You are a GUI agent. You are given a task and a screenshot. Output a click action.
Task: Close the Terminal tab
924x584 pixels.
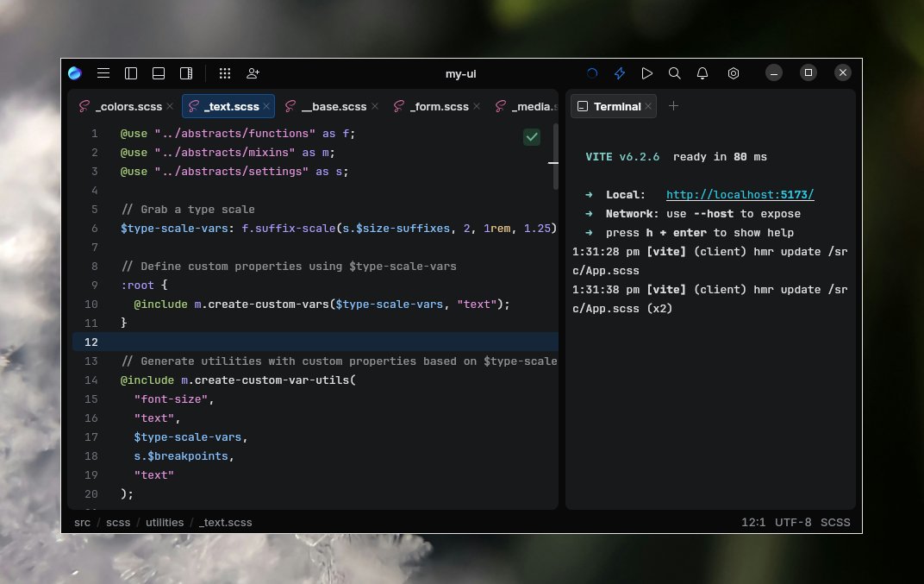tap(648, 106)
